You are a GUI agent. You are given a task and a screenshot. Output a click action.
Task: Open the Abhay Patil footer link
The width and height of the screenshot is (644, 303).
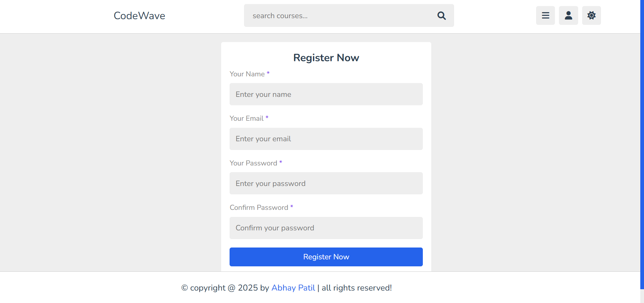tap(293, 288)
